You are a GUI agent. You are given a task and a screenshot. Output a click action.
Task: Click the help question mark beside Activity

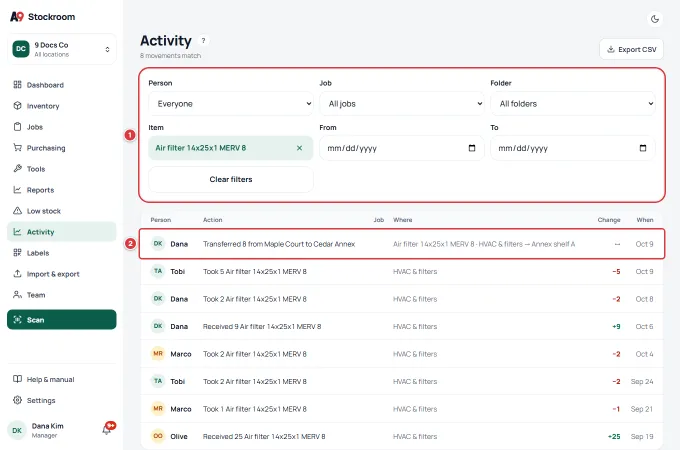point(203,40)
